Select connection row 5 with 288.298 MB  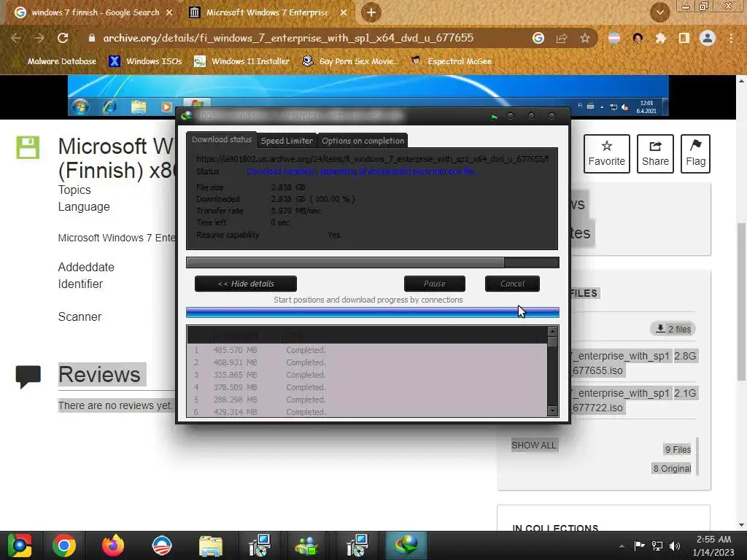[367, 400]
